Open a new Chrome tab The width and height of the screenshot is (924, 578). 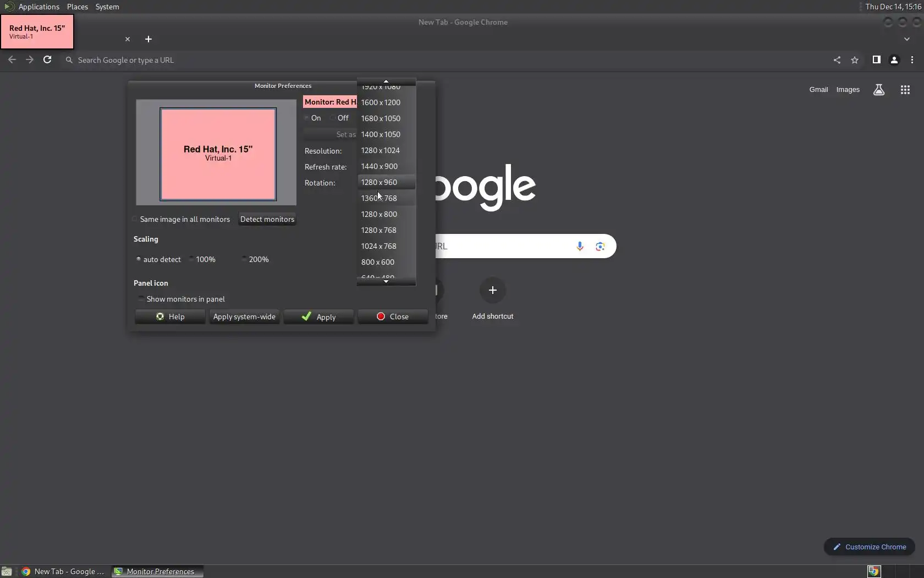(148, 39)
